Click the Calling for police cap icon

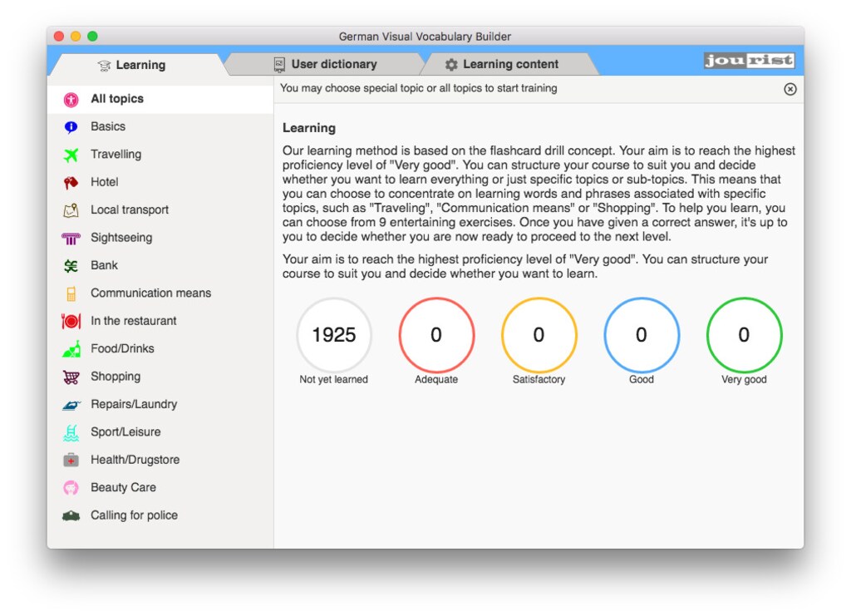point(71,515)
